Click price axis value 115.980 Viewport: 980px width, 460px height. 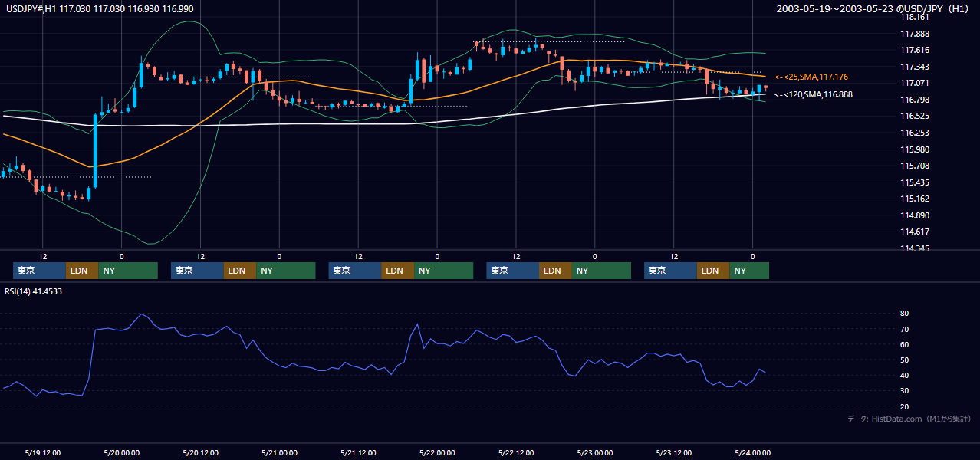914,149
